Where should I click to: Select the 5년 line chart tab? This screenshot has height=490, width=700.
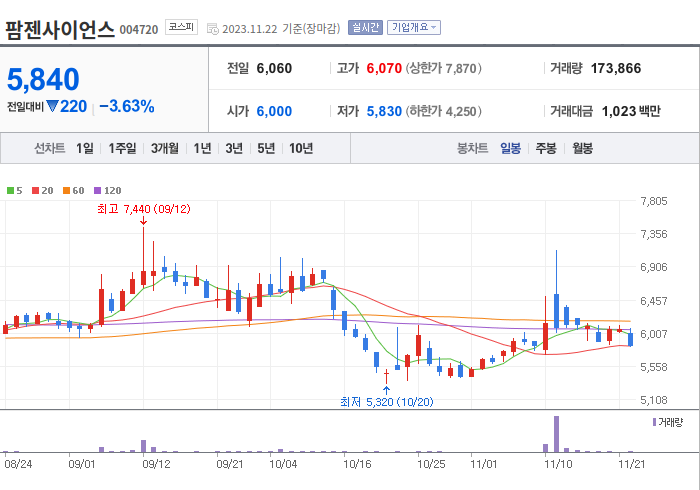[266, 148]
